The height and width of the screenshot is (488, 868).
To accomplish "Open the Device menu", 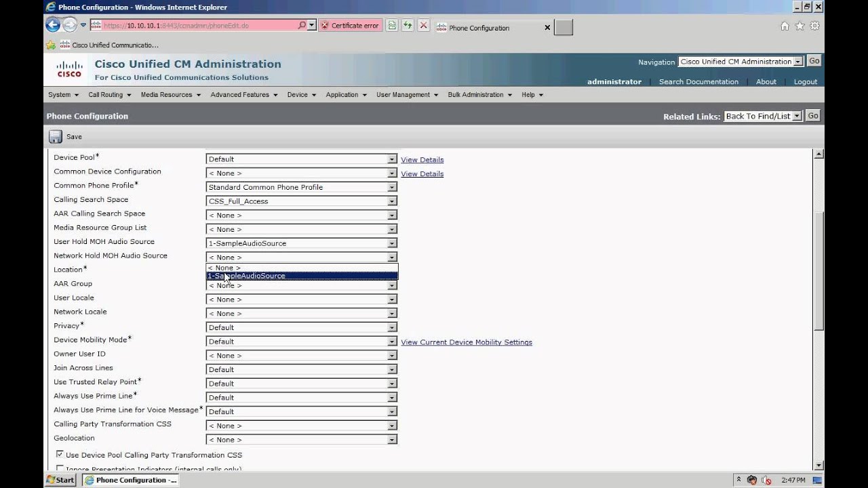I will 301,95.
